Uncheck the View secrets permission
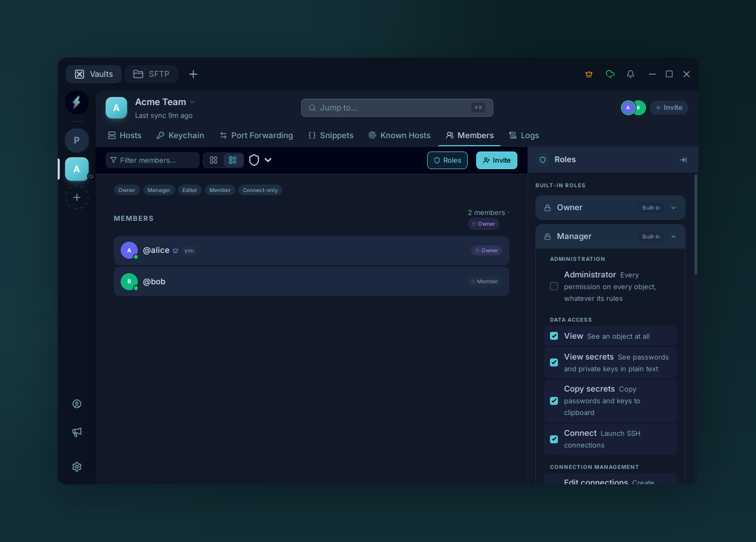 554,363
